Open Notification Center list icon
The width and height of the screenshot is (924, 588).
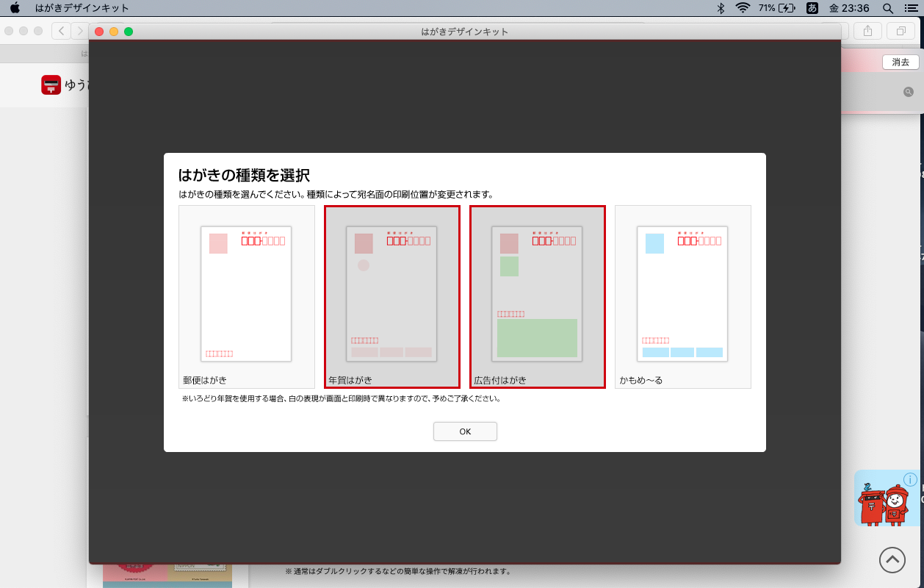coord(911,8)
